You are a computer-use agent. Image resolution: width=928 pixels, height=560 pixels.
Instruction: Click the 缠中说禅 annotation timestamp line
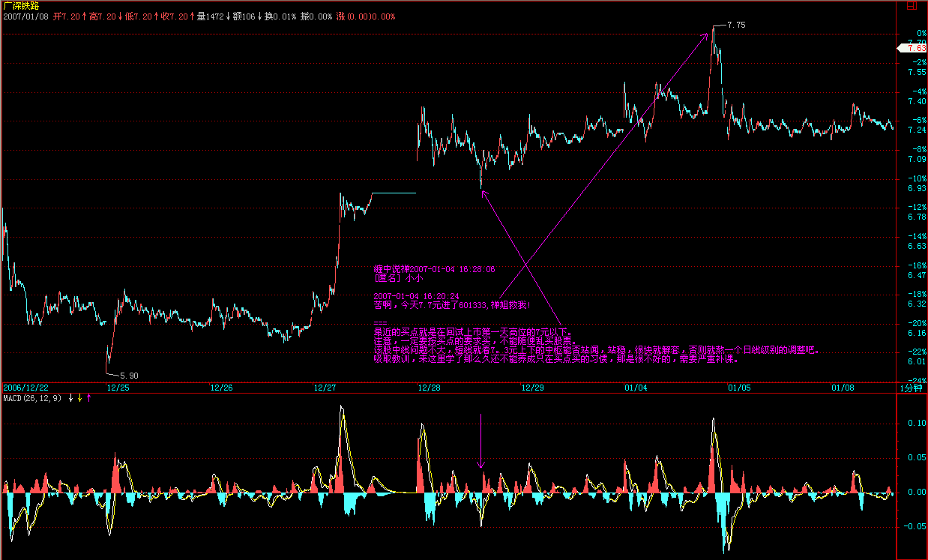(x=435, y=268)
